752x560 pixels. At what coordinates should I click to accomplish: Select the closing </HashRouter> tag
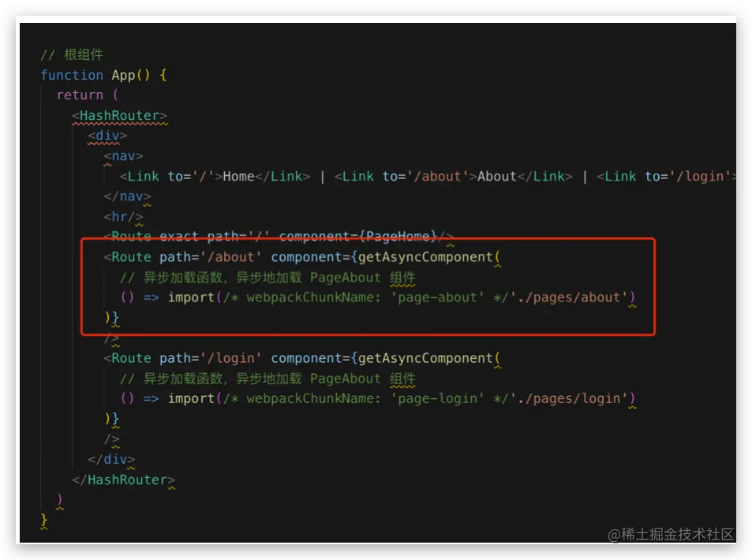click(x=123, y=480)
